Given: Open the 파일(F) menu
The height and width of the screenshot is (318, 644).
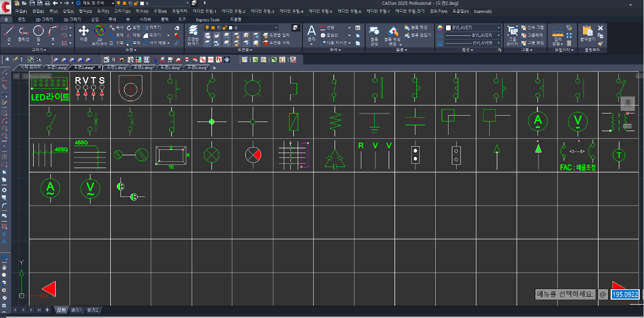Looking at the screenshot, I should [x=21, y=11].
